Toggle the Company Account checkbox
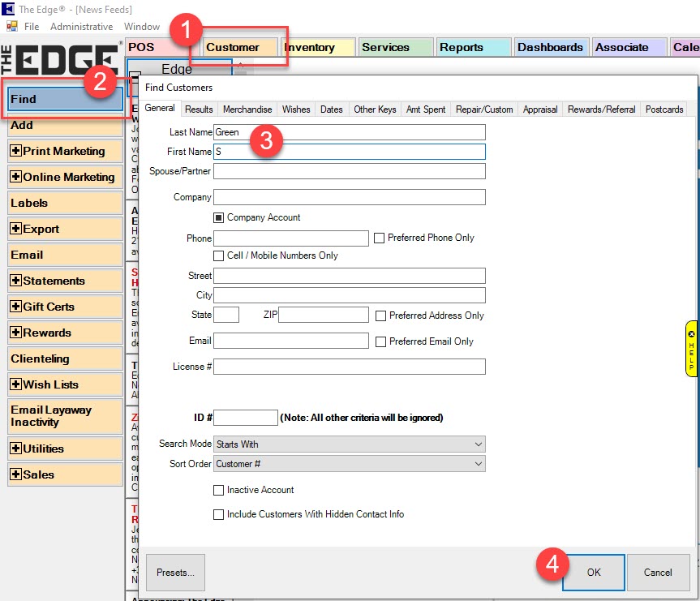700x601 pixels. [x=218, y=217]
